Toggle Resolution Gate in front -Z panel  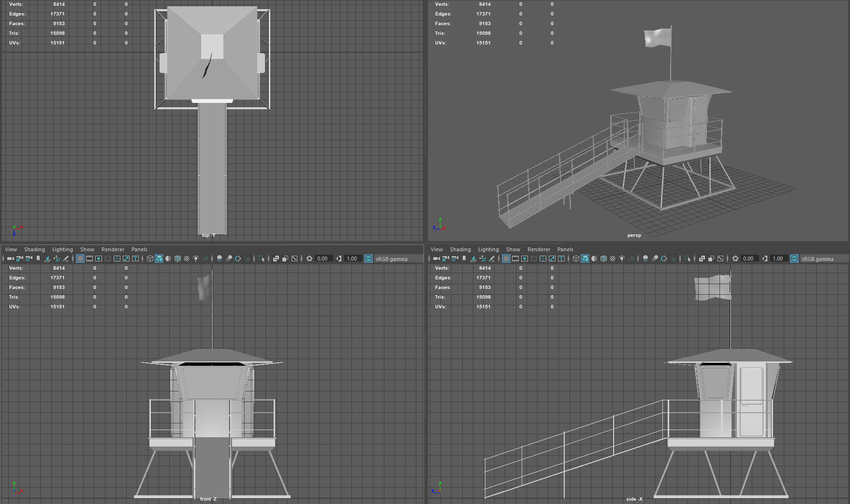click(x=99, y=259)
